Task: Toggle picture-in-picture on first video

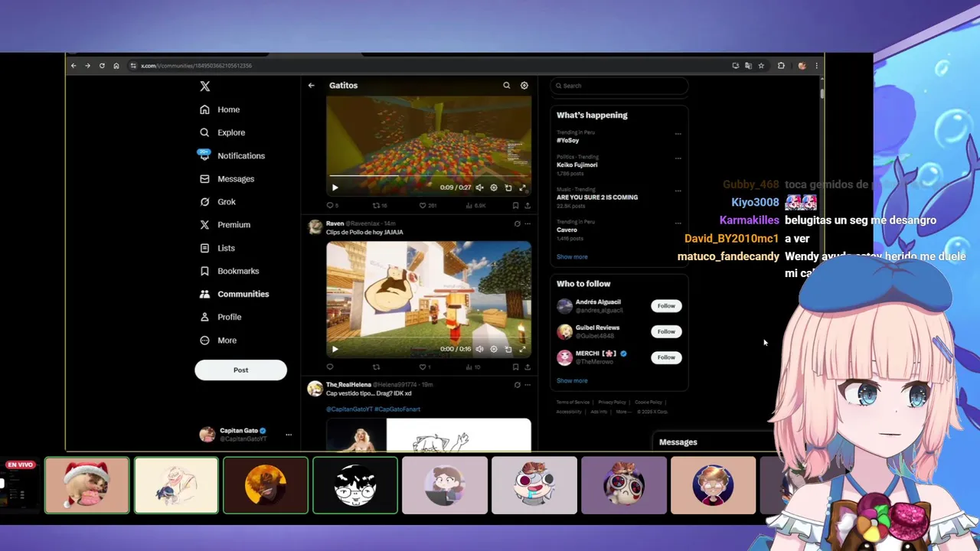Action: click(508, 187)
